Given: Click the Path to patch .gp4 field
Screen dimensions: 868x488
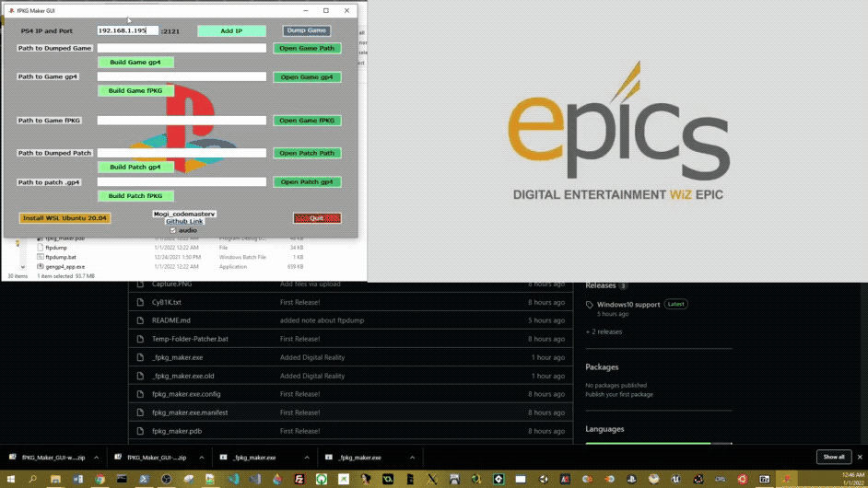Looking at the screenshot, I should coord(182,181).
